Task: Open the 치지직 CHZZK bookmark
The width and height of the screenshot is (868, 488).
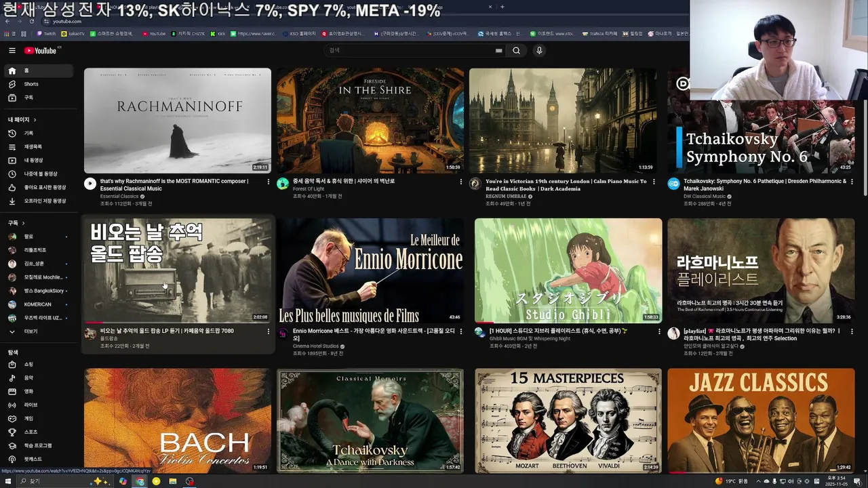Action: [189, 33]
